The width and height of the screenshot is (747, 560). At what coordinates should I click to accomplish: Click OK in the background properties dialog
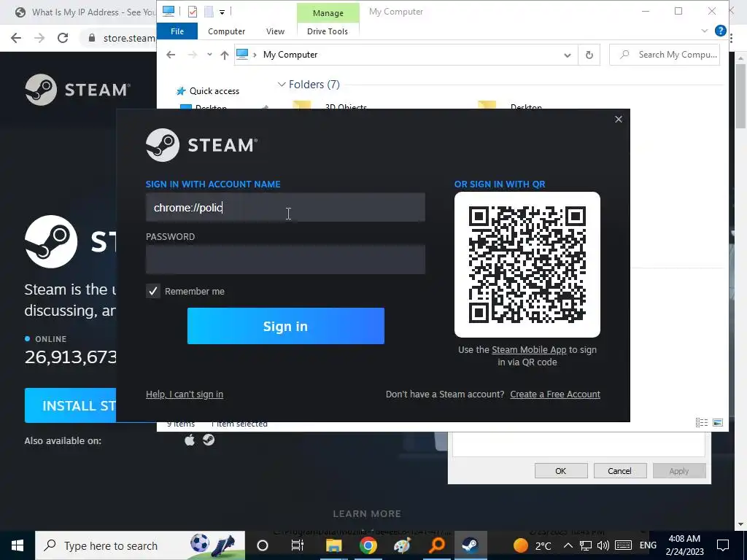561,471
